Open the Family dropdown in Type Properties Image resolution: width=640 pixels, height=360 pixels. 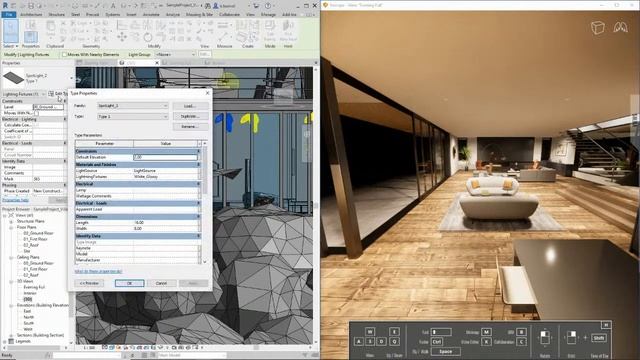coord(133,106)
